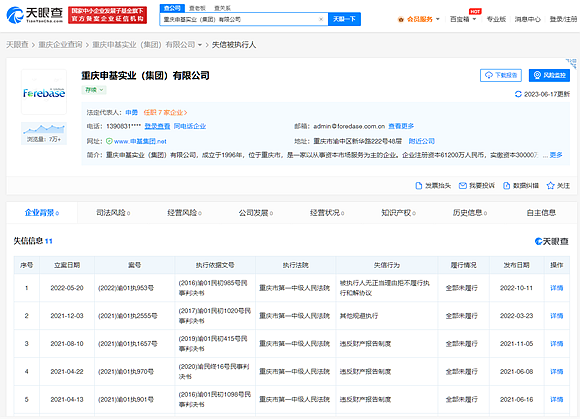Open 专业版 link in header
The height and width of the screenshot is (419, 580).
pos(496,19)
